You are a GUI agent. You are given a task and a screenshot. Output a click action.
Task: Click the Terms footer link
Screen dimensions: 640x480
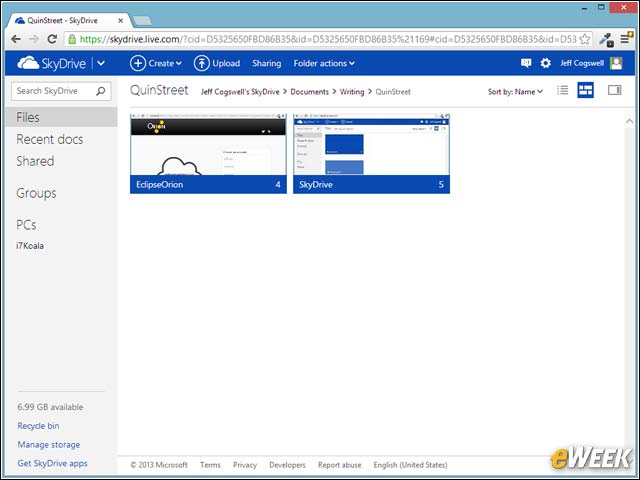[210, 465]
